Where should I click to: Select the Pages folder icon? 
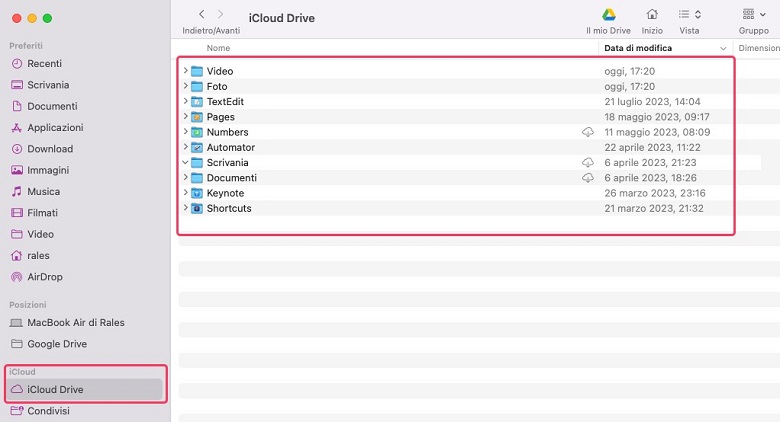[197, 117]
